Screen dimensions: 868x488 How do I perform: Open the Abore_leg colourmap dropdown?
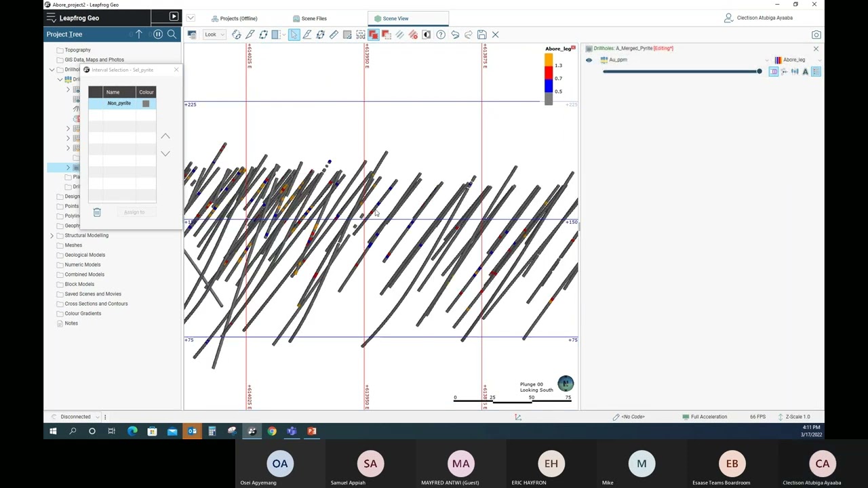820,60
